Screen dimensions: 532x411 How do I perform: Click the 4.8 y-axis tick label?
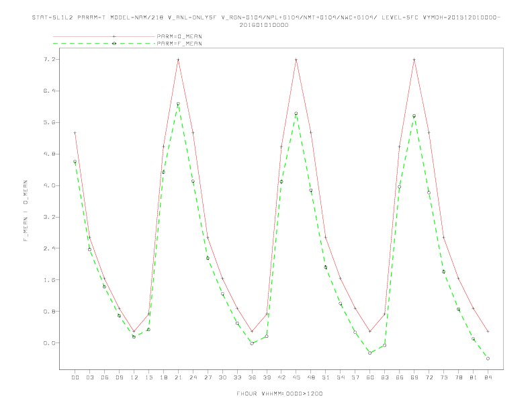click(x=49, y=154)
